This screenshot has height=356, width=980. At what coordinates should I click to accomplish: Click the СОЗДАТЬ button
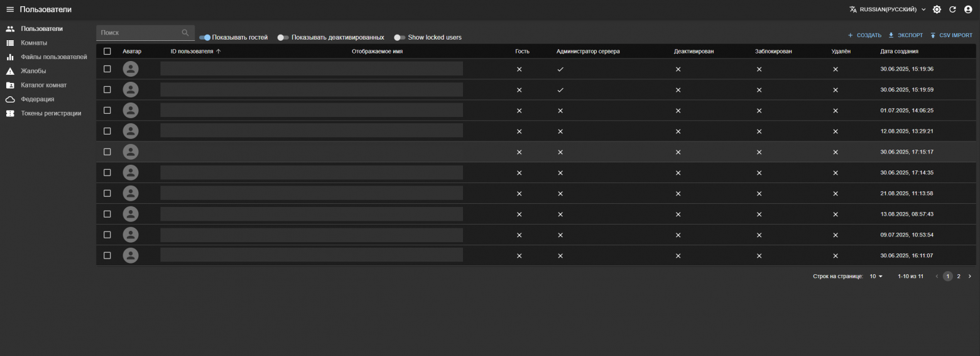coord(864,35)
